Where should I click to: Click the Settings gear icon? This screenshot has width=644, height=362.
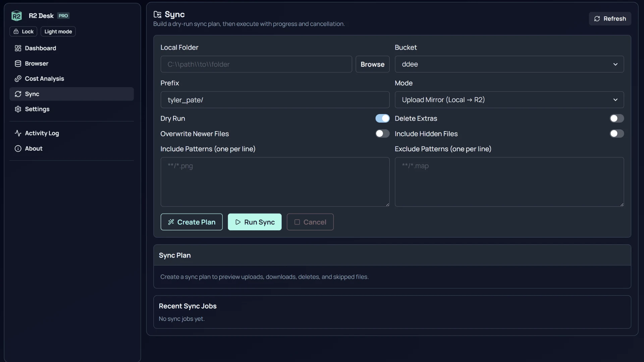18,109
